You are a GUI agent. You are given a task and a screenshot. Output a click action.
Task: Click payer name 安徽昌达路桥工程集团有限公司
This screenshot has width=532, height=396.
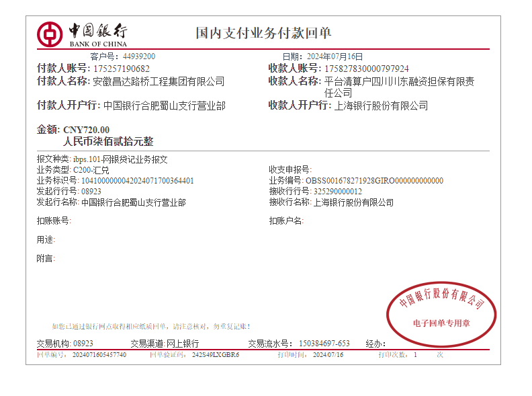[159, 81]
